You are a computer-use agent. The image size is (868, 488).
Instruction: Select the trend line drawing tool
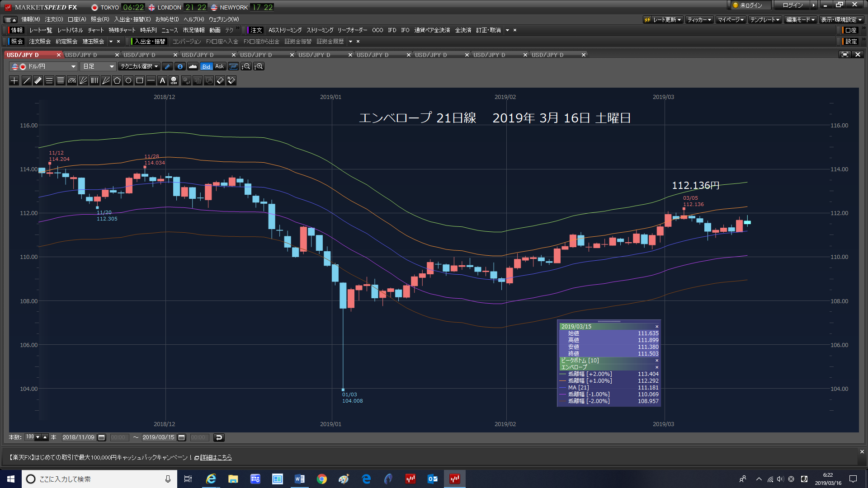(27, 80)
